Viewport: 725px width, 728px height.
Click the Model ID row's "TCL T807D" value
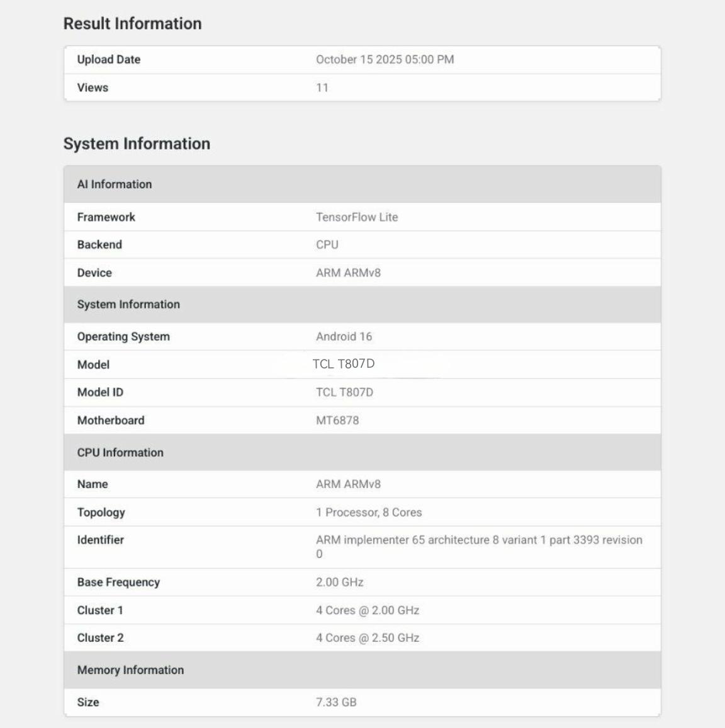(x=344, y=392)
